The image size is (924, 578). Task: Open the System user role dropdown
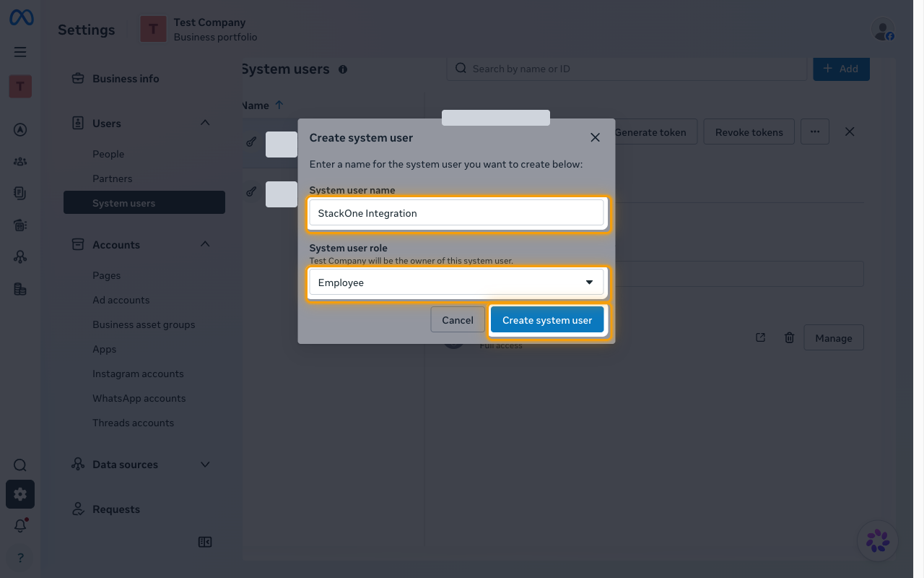point(456,282)
